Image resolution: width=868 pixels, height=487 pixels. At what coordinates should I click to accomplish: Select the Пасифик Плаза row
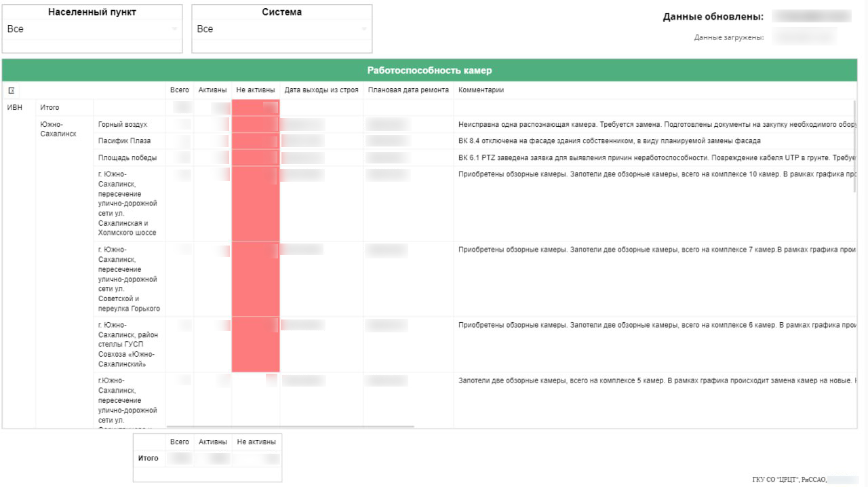124,141
